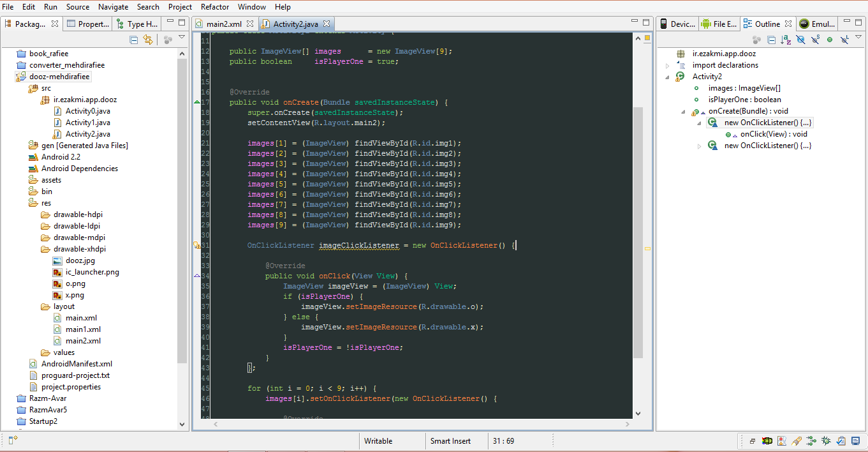The image size is (868, 452).
Task: Toggle alphabetical sort in Outline view
Action: 786,40
